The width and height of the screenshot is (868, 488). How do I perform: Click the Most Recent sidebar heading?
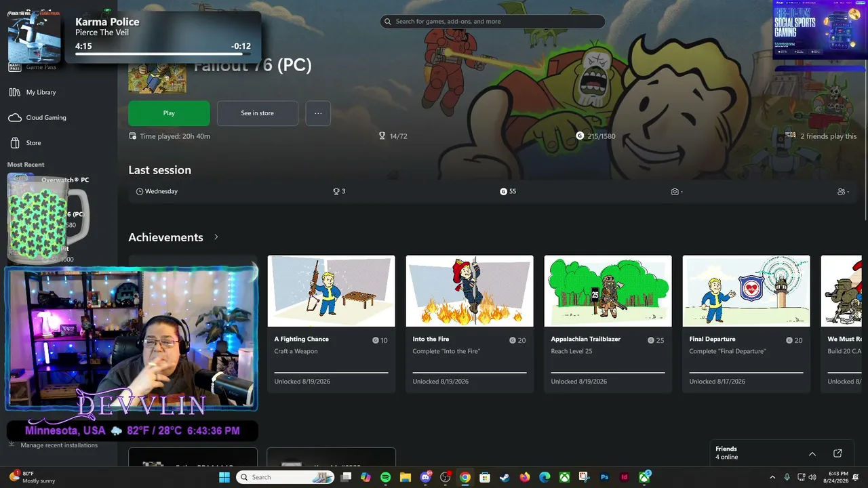26,165
